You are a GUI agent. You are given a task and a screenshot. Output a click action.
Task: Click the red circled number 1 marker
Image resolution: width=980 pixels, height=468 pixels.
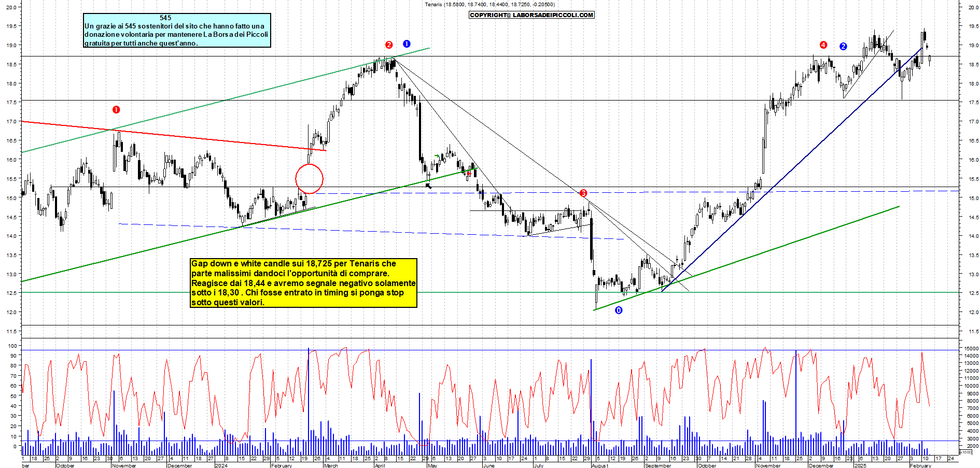(116, 109)
